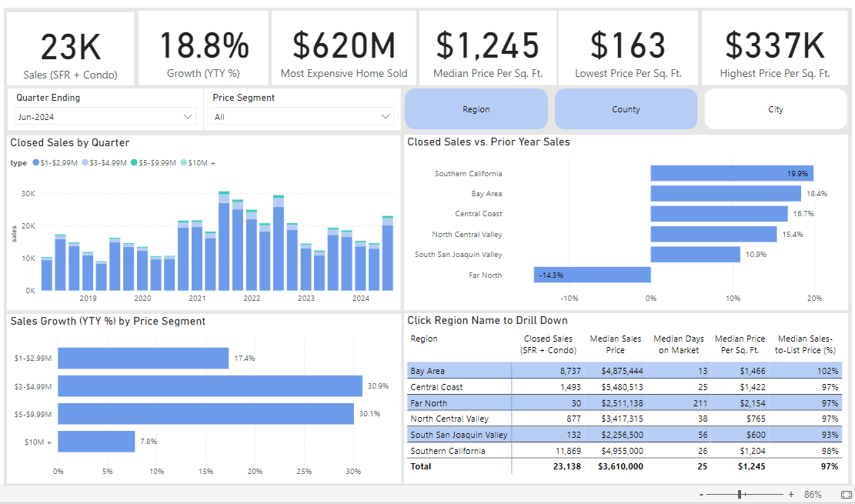Click the fit to page icon
Viewport: 855px width, 504px height.
pos(846,494)
